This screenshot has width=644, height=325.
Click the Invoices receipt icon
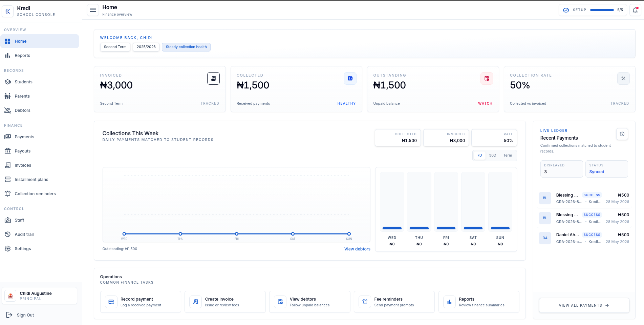coord(8,165)
